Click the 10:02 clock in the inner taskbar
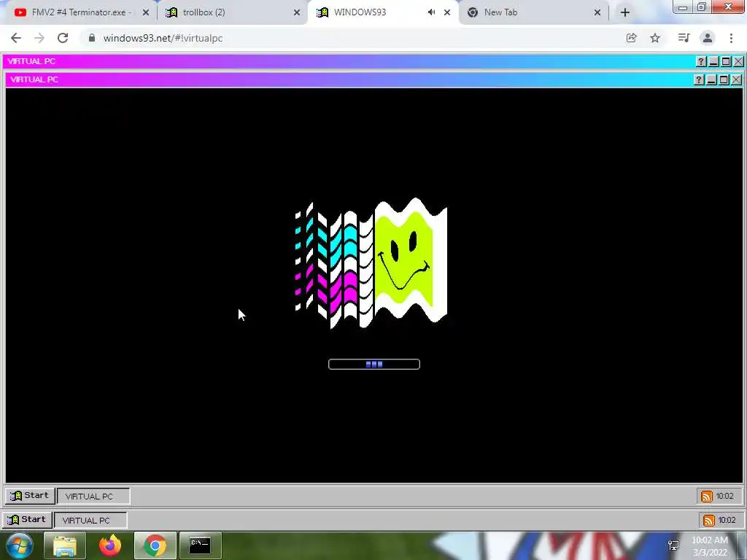This screenshot has height=560, width=747. coord(724,496)
